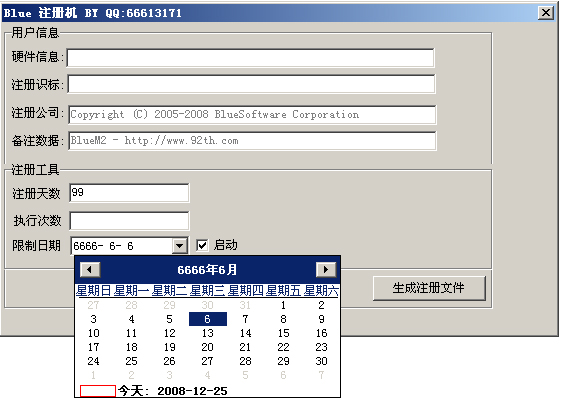Click the 生成注册文件 button

pyautogui.click(x=429, y=288)
